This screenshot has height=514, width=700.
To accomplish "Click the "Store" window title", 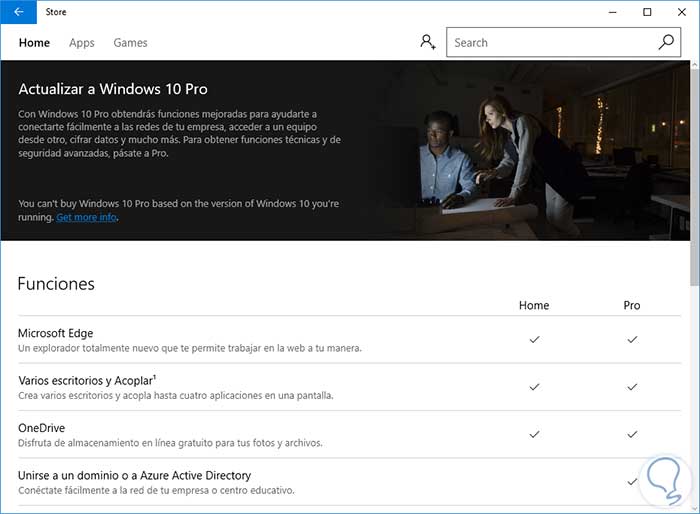I will click(56, 12).
